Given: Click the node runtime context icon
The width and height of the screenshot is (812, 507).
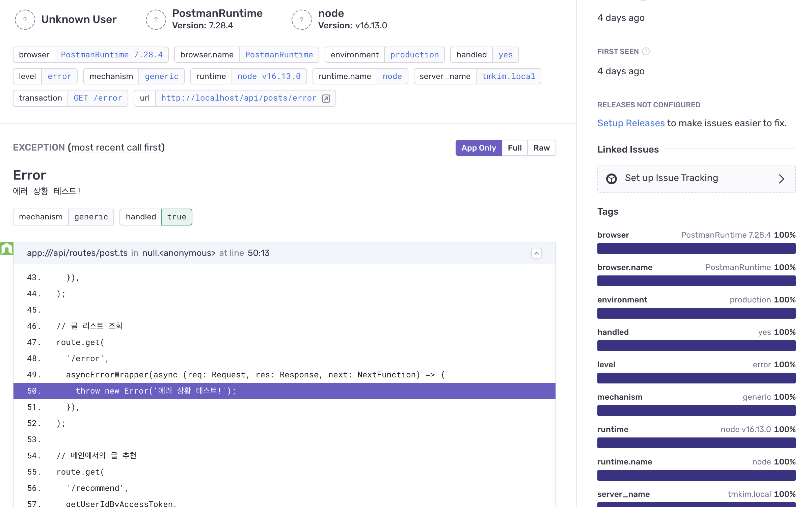Looking at the screenshot, I should [301, 20].
